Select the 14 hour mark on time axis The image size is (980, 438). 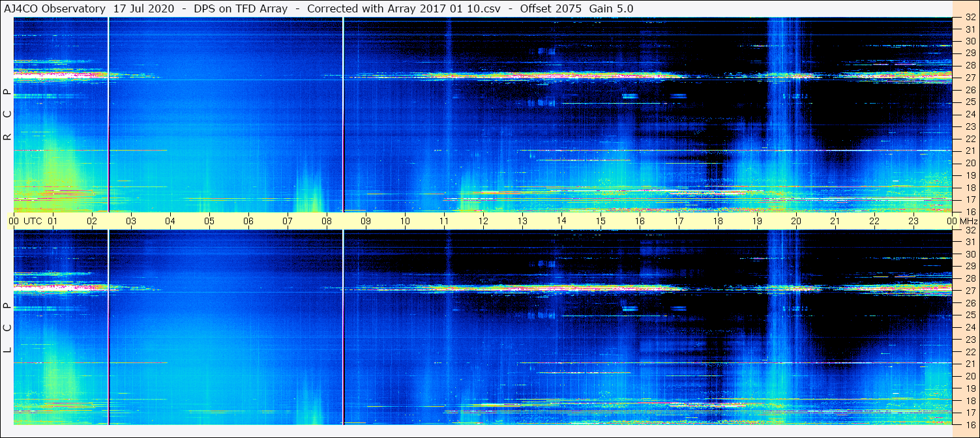(561, 221)
